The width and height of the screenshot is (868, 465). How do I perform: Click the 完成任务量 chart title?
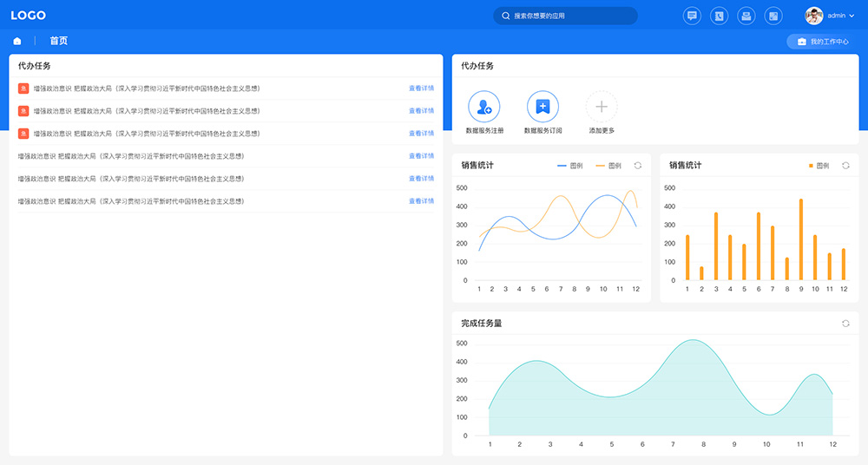tap(482, 324)
